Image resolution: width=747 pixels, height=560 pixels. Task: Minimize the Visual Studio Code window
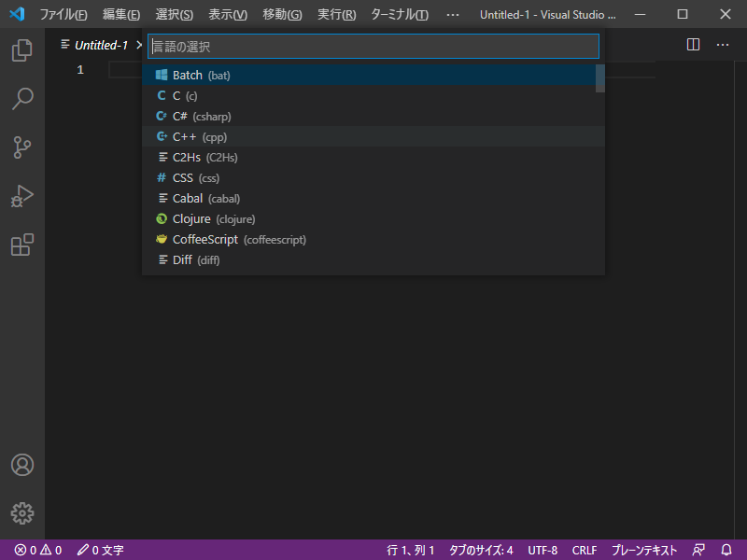(x=641, y=14)
